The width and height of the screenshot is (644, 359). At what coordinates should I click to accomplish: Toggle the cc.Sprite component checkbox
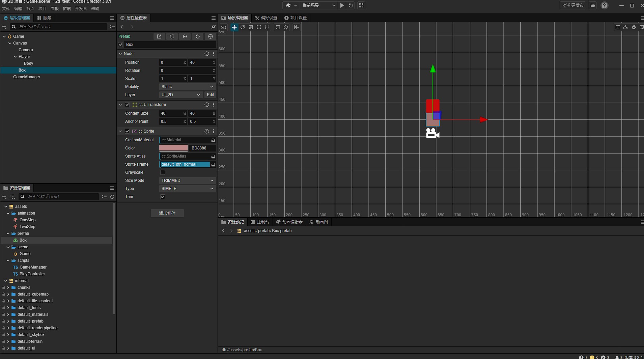click(x=127, y=131)
